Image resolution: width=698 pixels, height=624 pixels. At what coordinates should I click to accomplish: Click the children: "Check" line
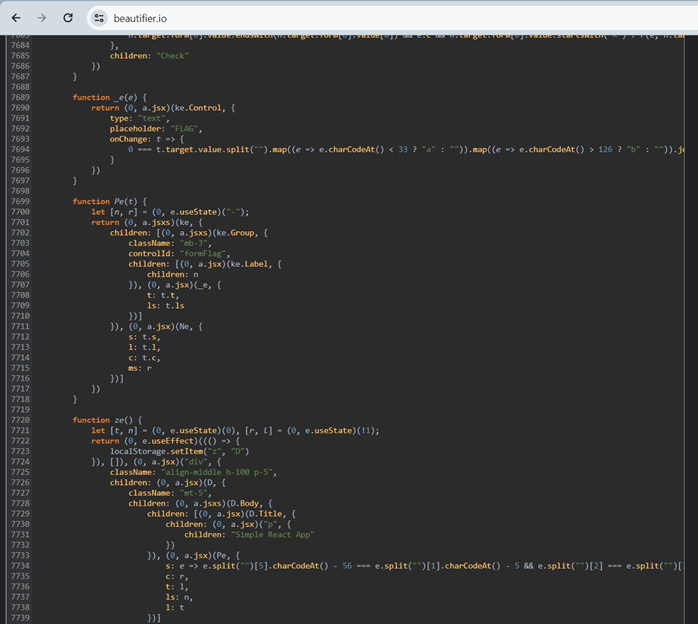(149, 56)
